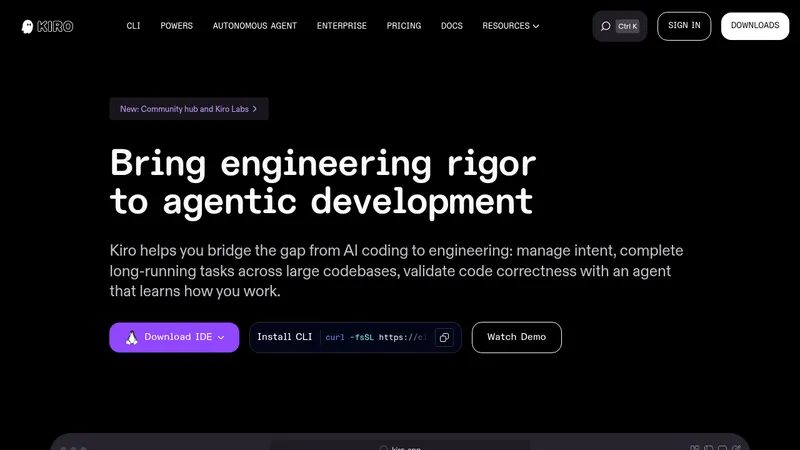
Task: Expand the Resources dropdown menu
Action: (510, 26)
